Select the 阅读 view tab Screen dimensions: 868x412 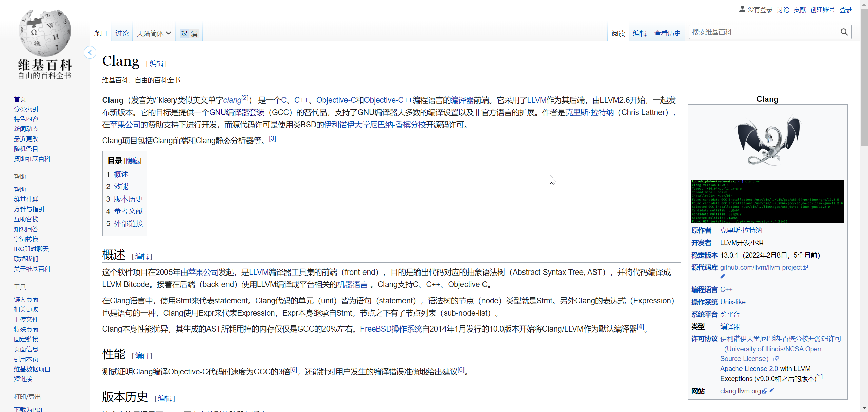click(618, 33)
